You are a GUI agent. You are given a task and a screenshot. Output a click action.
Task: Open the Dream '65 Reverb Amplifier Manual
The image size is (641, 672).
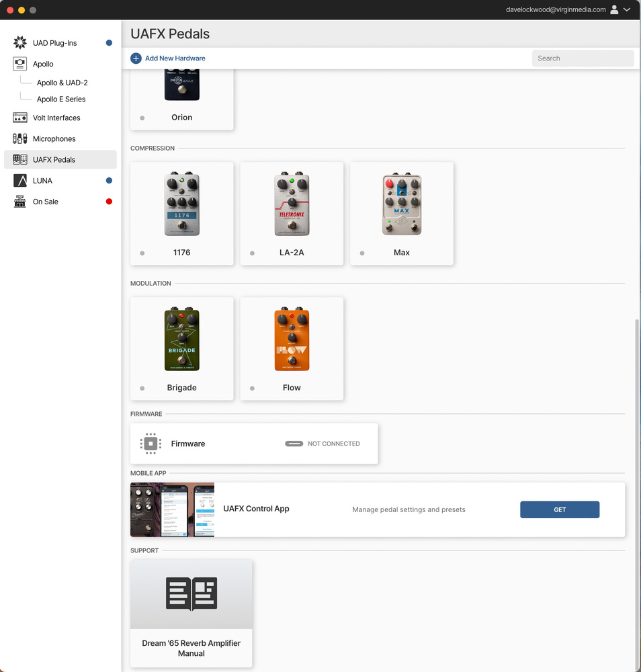click(x=191, y=613)
